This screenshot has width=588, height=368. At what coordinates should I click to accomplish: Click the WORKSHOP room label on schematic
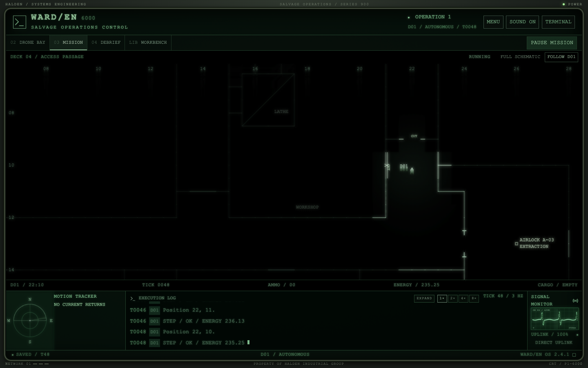pyautogui.click(x=307, y=207)
